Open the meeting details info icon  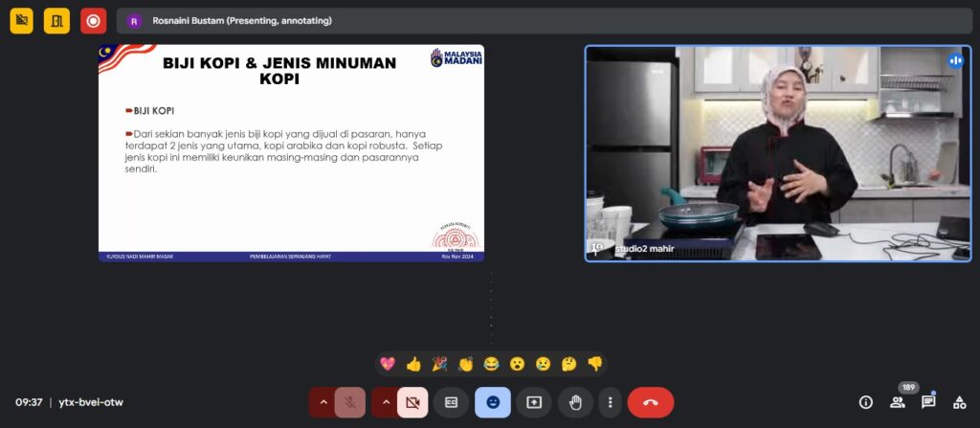coord(866,402)
